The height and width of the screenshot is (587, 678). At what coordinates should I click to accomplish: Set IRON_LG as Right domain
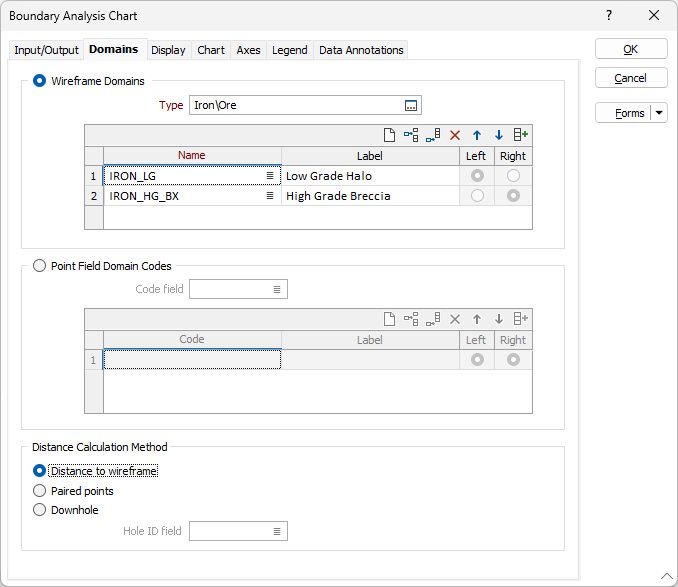click(x=513, y=176)
